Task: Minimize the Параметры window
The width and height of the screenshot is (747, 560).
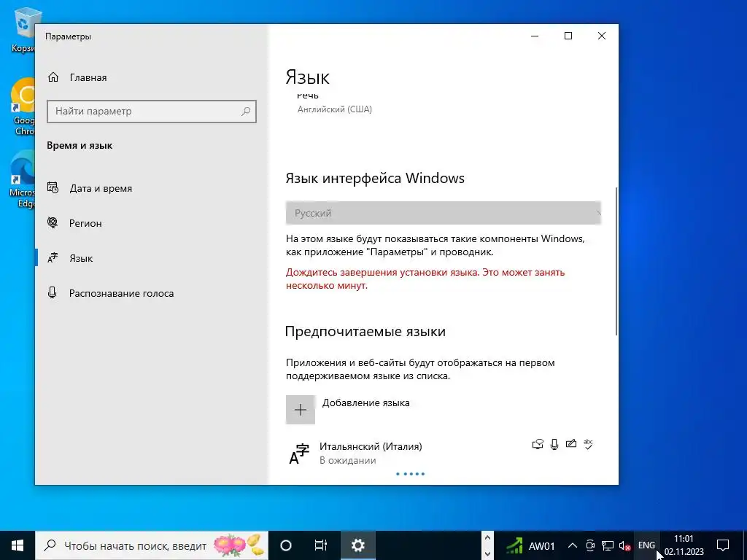Action: pyautogui.click(x=535, y=36)
